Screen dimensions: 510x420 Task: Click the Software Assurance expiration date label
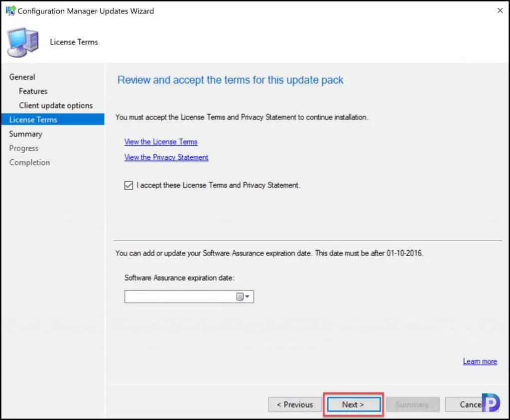tap(179, 278)
